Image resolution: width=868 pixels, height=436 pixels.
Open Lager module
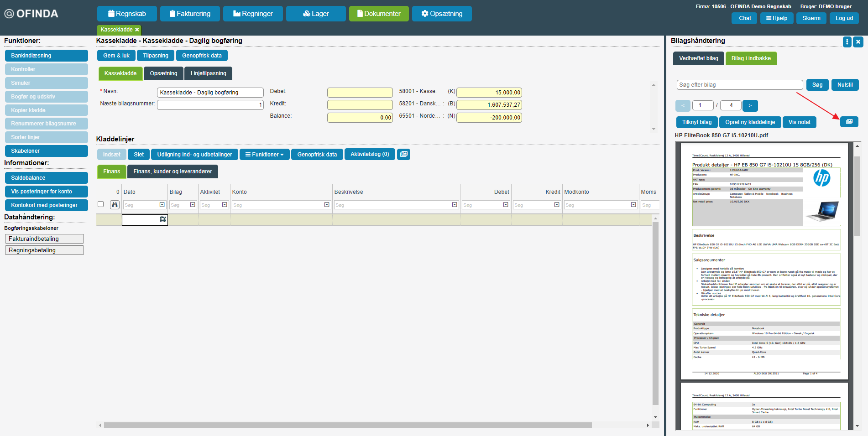tap(316, 14)
